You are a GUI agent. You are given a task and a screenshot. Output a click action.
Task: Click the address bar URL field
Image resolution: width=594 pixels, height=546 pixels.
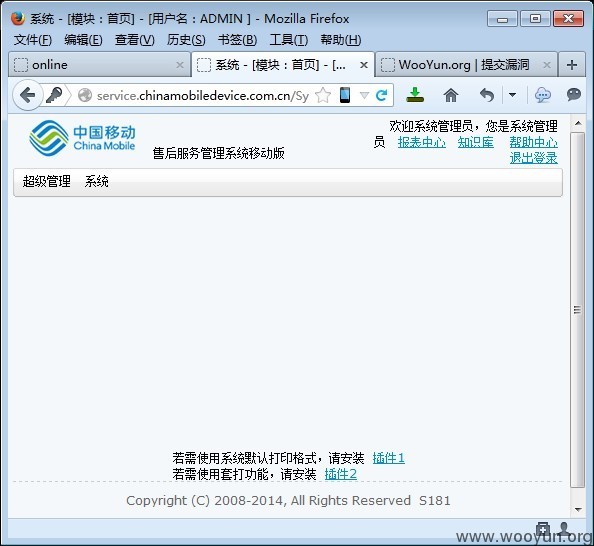203,95
